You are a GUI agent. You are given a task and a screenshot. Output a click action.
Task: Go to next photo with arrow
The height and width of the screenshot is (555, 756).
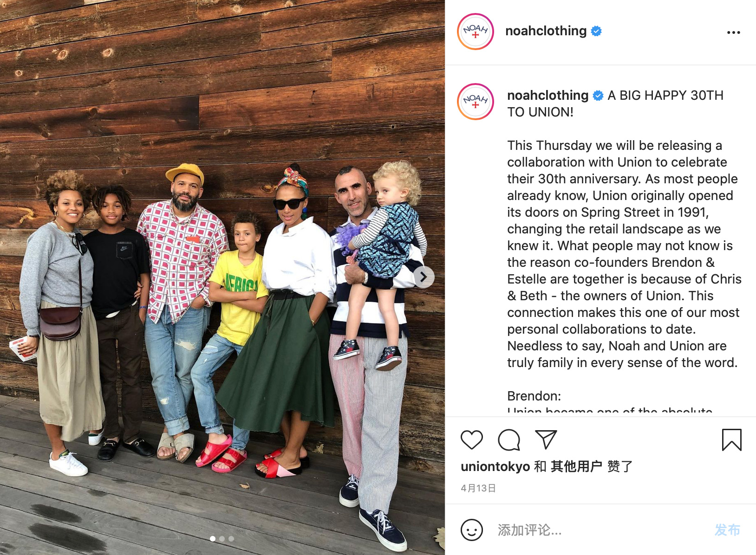[x=423, y=277]
